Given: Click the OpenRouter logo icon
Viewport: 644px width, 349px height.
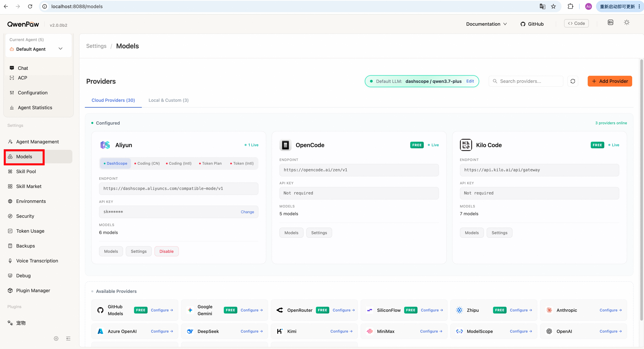Looking at the screenshot, I should click(280, 310).
